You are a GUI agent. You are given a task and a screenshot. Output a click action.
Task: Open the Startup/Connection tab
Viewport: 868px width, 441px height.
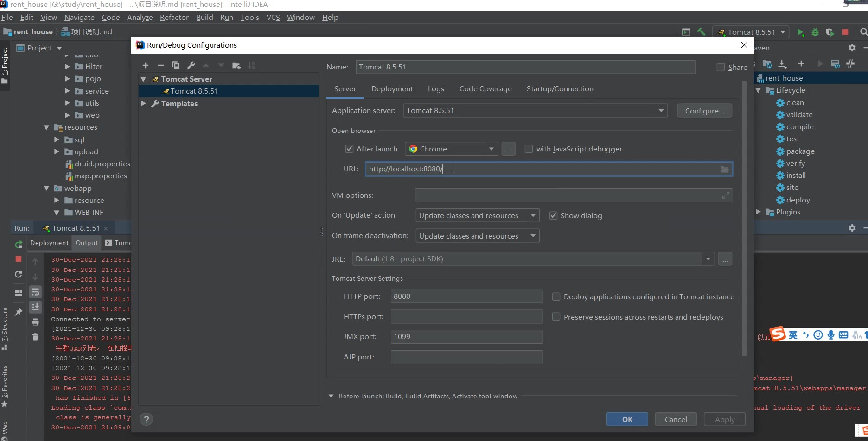(x=560, y=88)
